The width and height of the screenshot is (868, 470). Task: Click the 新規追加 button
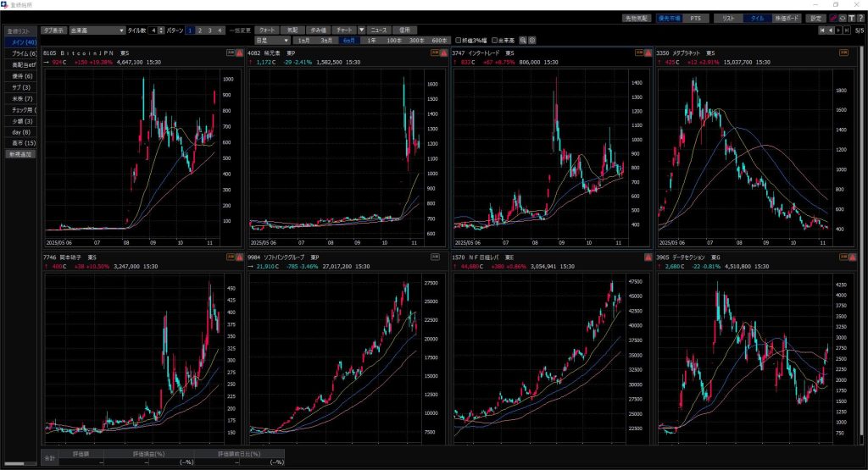click(20, 154)
